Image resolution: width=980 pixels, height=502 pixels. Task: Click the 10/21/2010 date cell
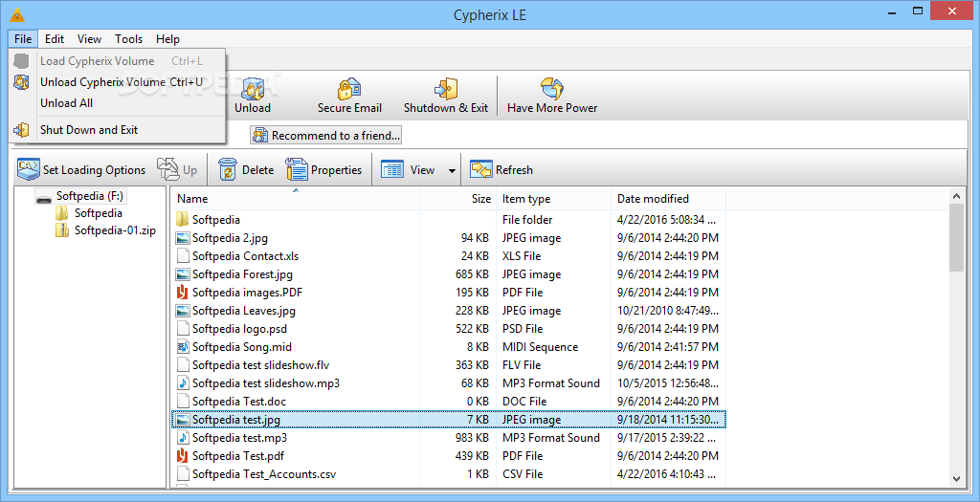click(x=667, y=311)
